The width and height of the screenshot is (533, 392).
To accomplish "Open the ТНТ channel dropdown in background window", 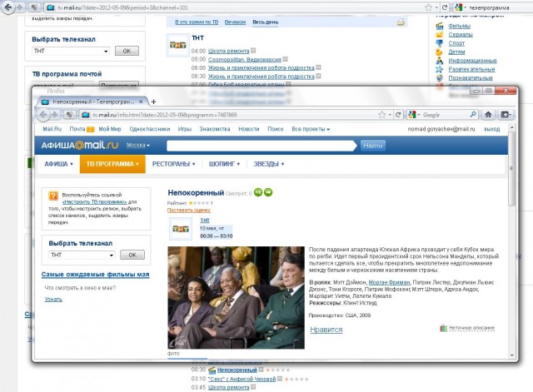I will point(71,51).
